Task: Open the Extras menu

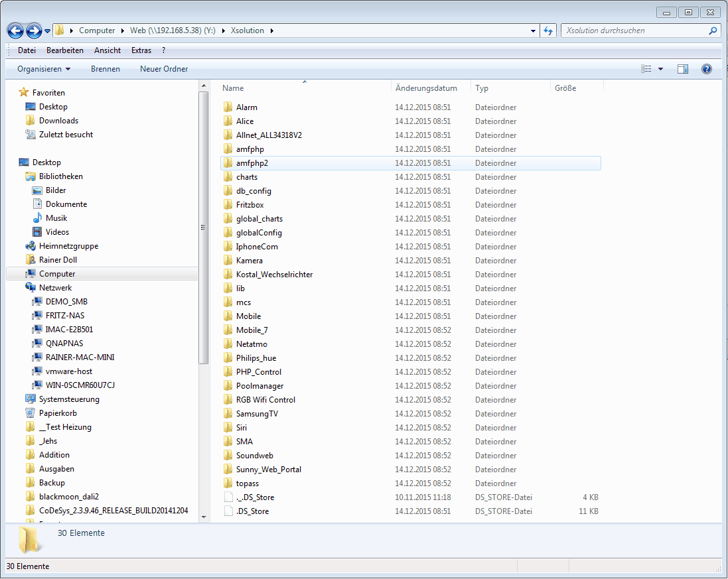Action: pyautogui.click(x=141, y=50)
